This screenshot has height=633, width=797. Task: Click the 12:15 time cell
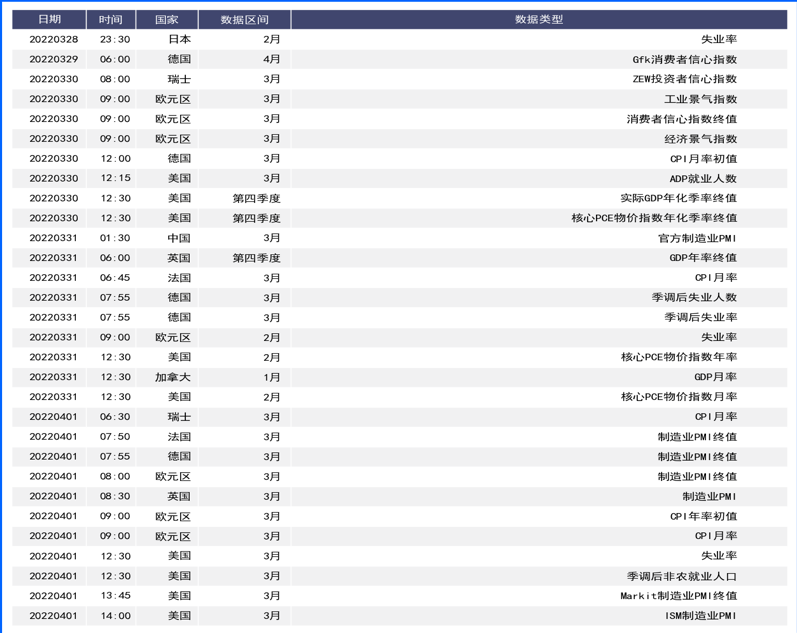click(115, 178)
